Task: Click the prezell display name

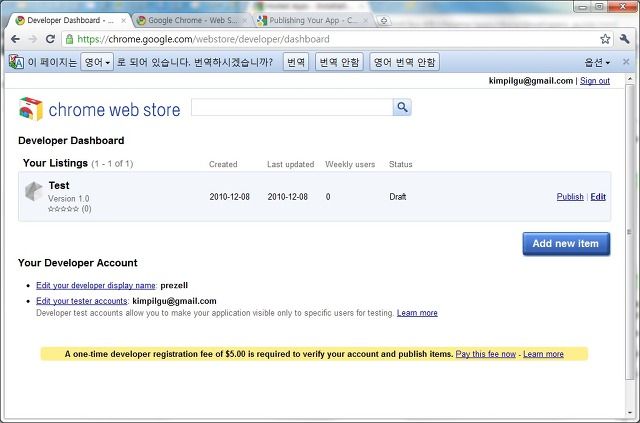Action: click(174, 285)
